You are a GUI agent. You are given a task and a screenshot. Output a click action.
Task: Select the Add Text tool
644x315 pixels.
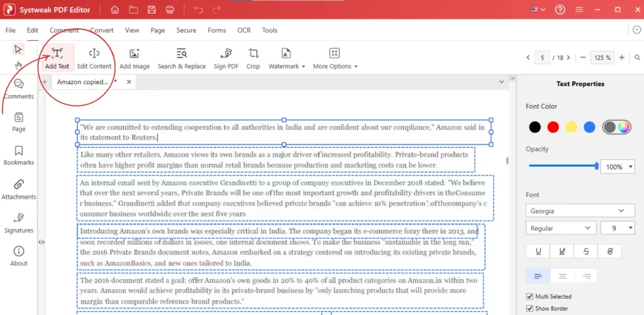pyautogui.click(x=57, y=58)
